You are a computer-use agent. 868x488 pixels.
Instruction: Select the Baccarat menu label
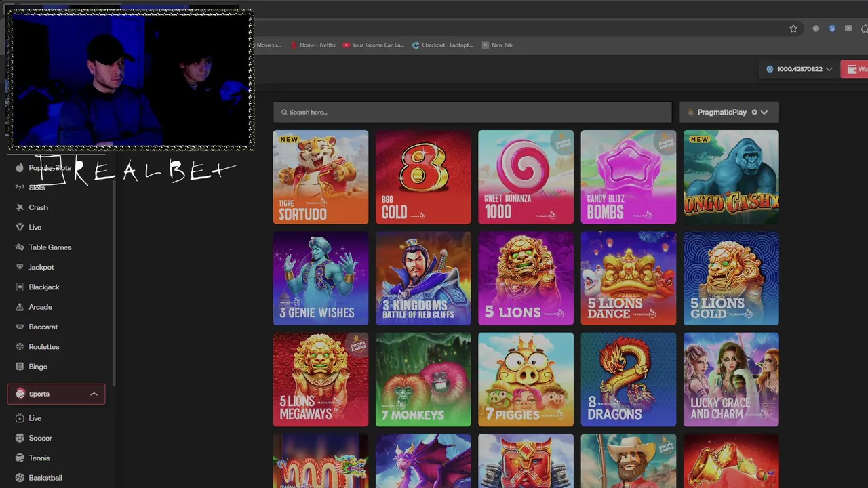43,327
